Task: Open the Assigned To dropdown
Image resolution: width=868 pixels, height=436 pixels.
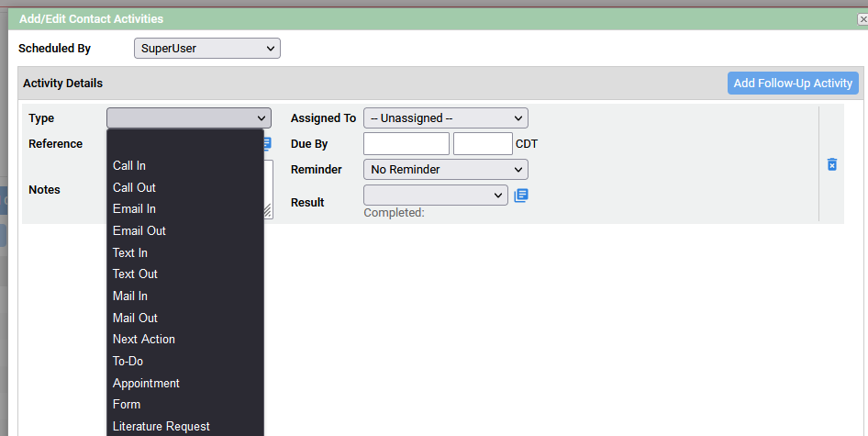Action: tap(446, 118)
